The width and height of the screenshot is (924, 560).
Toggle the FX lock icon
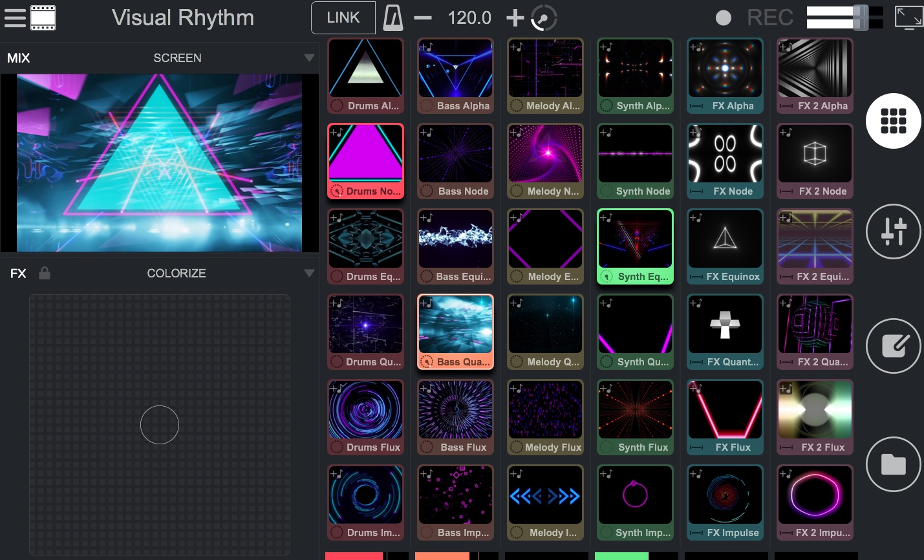click(x=45, y=273)
